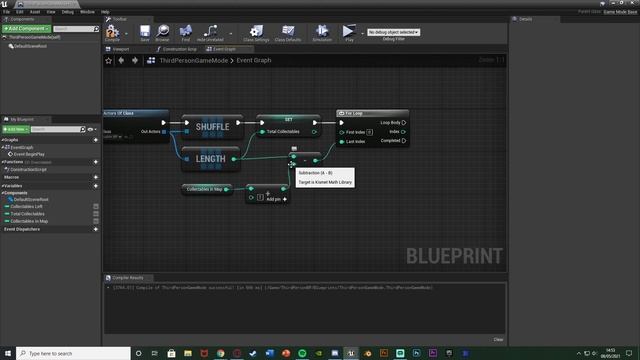
Task: Open the Compile options dropdown arrow
Action: [x=126, y=34]
